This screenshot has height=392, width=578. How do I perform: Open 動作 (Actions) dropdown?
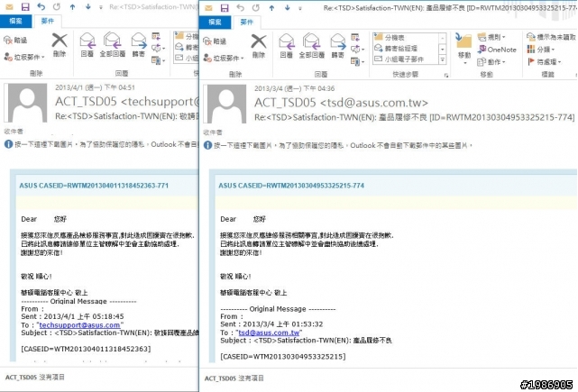491,61
